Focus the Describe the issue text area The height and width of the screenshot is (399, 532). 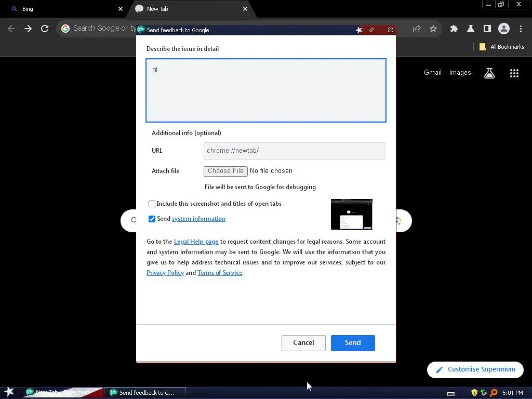click(x=266, y=90)
